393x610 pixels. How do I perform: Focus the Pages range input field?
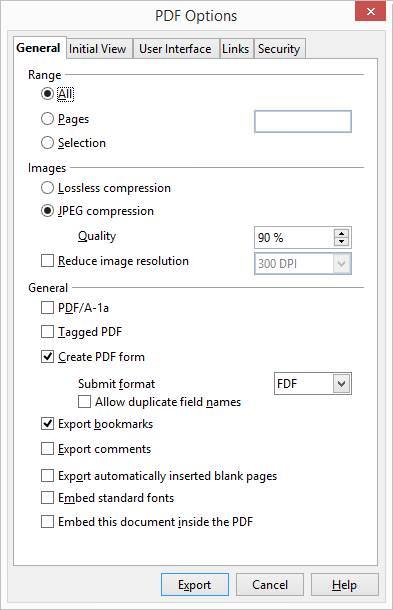303,121
